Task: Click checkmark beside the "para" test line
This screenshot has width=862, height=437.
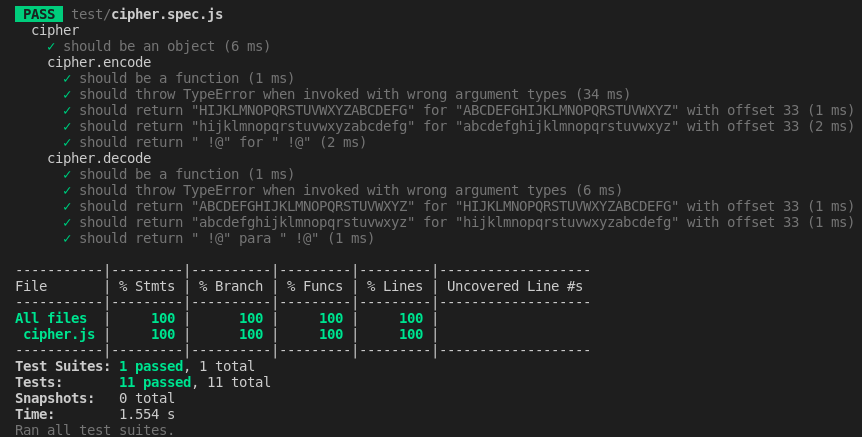Action: tap(67, 238)
